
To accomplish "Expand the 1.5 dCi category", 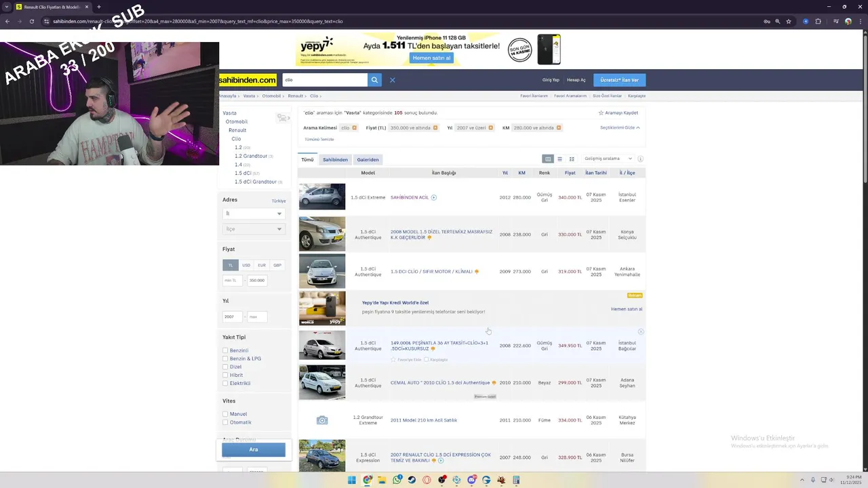I will (243, 173).
